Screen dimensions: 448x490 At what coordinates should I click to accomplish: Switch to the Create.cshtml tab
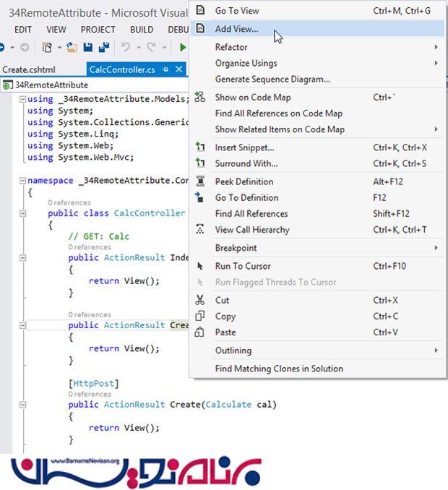(x=30, y=69)
